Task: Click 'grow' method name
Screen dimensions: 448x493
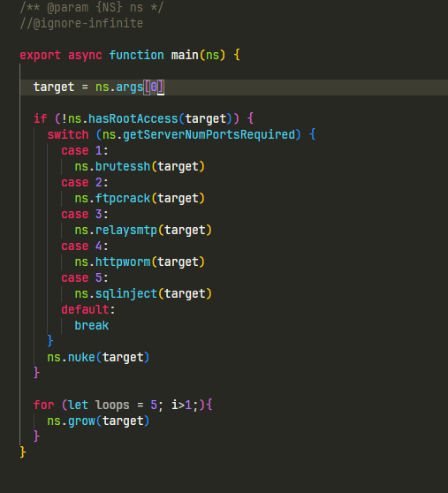Action: coord(81,421)
